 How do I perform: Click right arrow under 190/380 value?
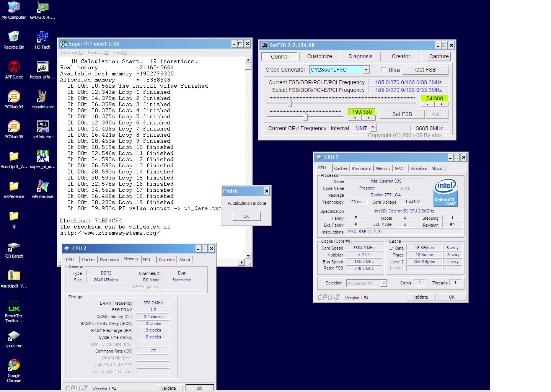tap(368, 118)
